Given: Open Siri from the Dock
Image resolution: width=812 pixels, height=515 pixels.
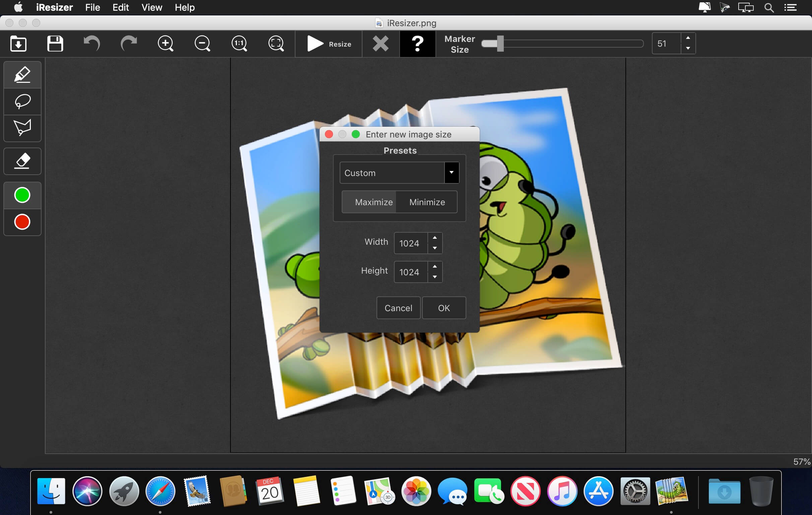Looking at the screenshot, I should 87,492.
